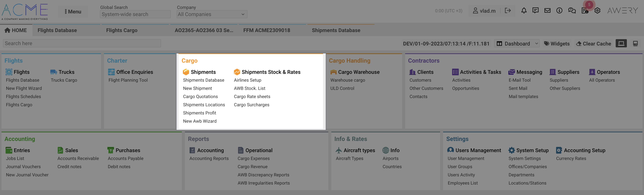Click the Shipments box icon in Cargo

tap(186, 72)
